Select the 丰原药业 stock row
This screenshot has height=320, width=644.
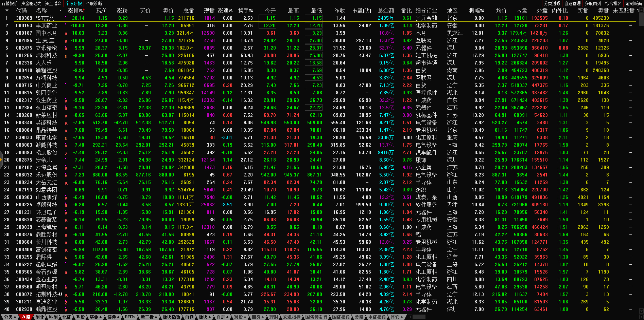pyautogui.click(x=46, y=25)
